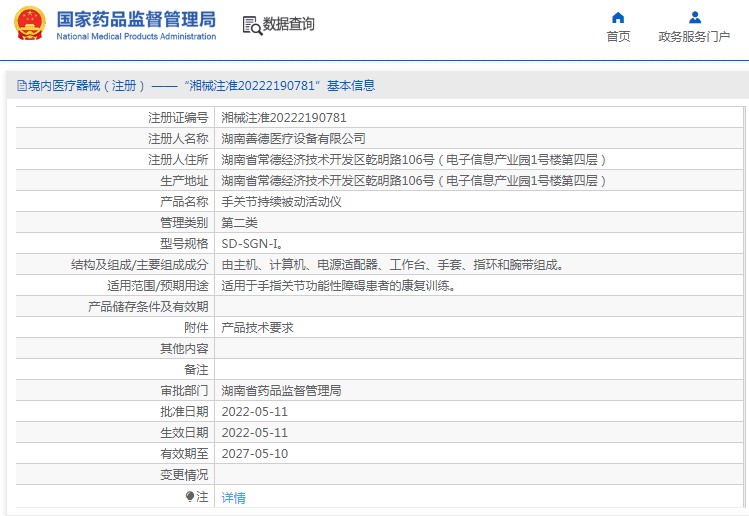
Task: Click the 备注 row label
Action: point(196,370)
